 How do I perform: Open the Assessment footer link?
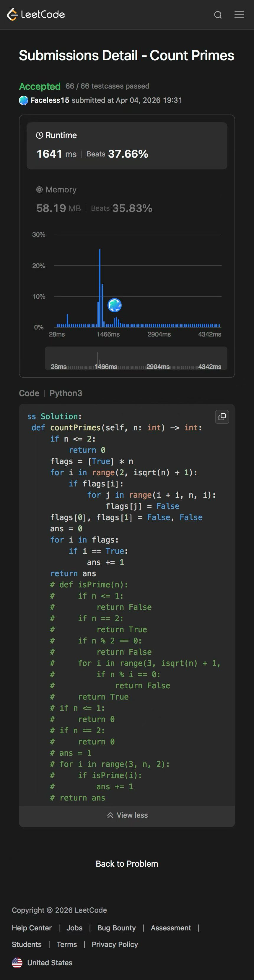click(x=171, y=928)
